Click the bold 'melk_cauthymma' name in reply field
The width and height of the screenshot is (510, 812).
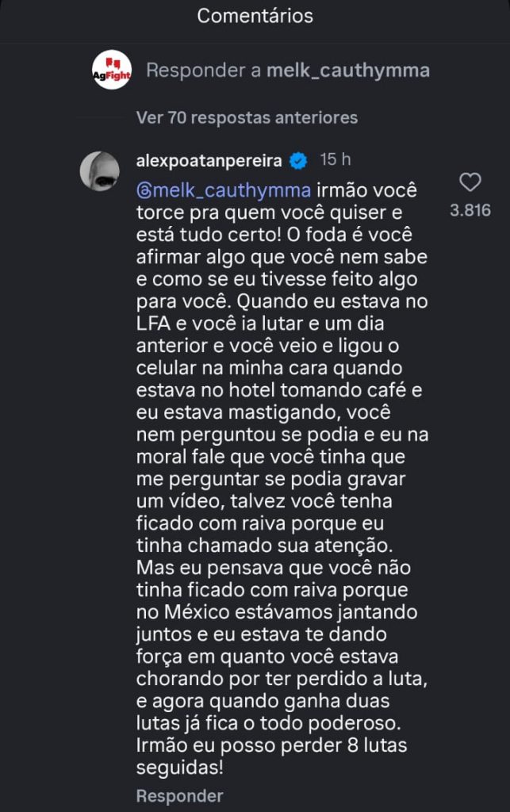pyautogui.click(x=348, y=71)
